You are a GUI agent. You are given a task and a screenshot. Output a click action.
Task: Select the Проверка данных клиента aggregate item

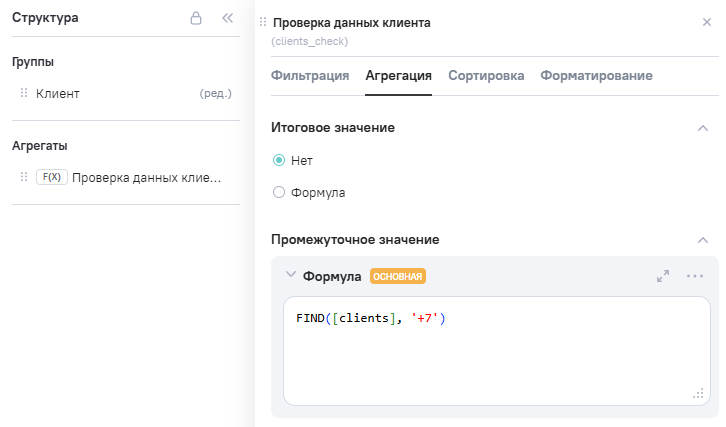point(146,177)
